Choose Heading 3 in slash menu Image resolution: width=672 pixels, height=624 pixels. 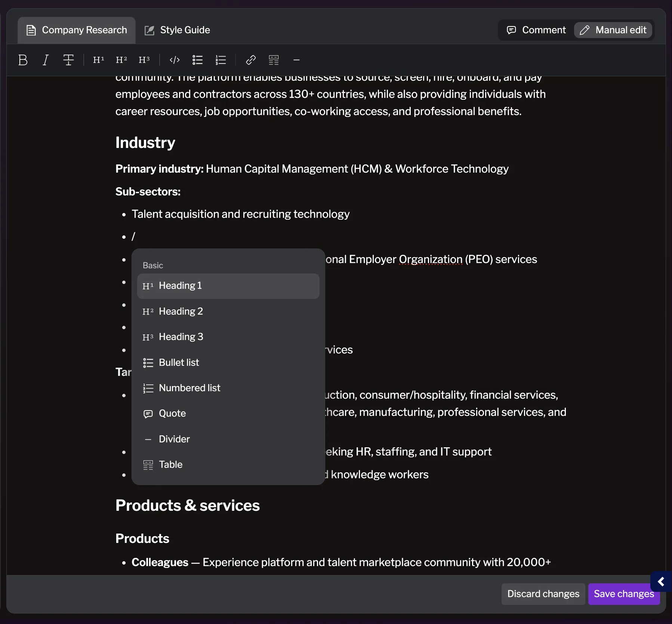click(228, 337)
